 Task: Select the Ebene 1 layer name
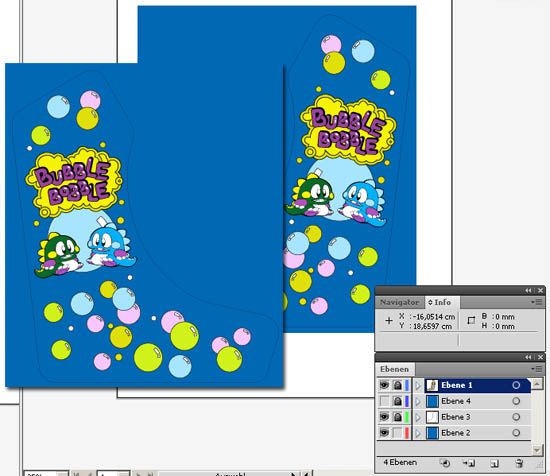coord(457,385)
